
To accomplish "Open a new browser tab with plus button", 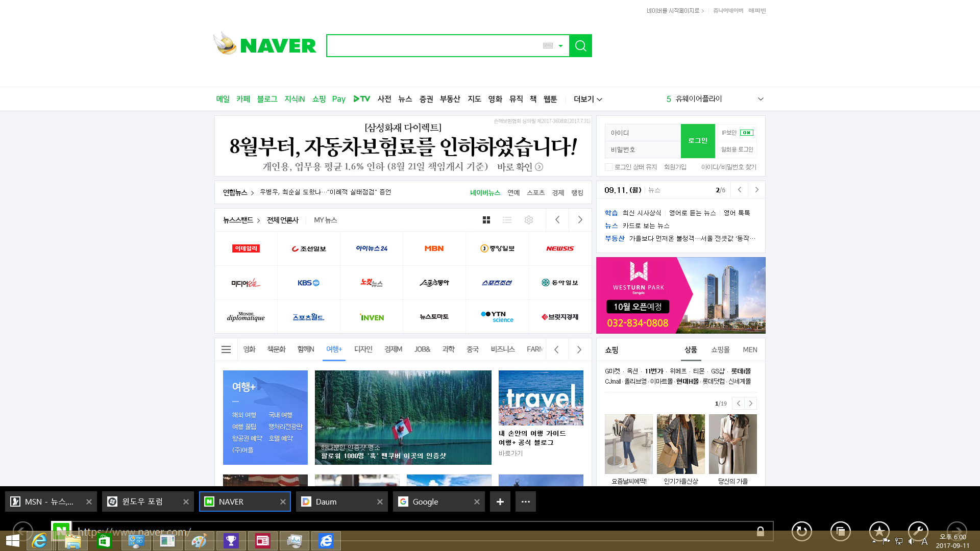I will pos(500,502).
